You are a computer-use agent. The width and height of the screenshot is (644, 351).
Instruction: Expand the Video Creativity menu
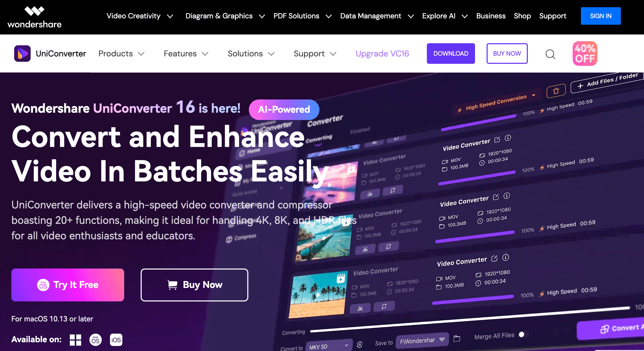point(140,16)
